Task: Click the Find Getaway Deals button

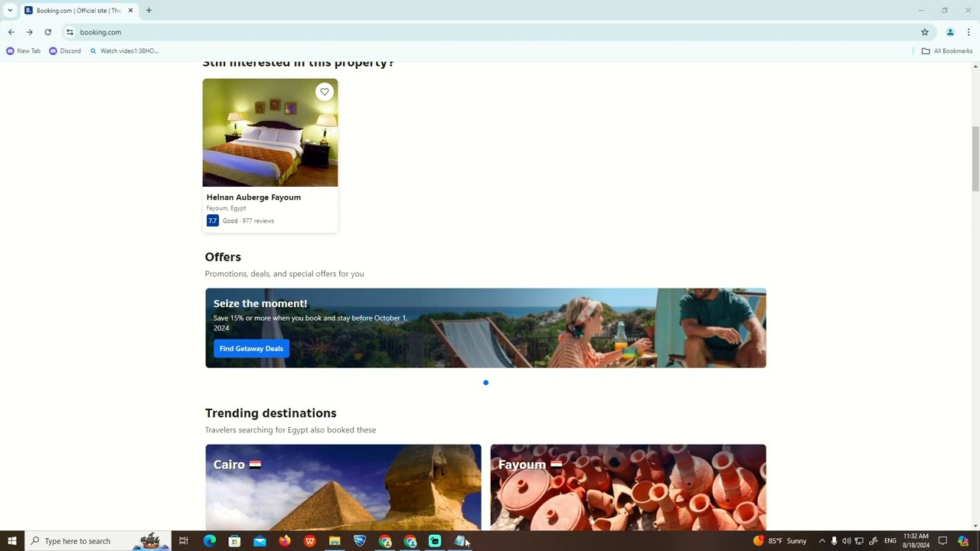Action: (251, 349)
